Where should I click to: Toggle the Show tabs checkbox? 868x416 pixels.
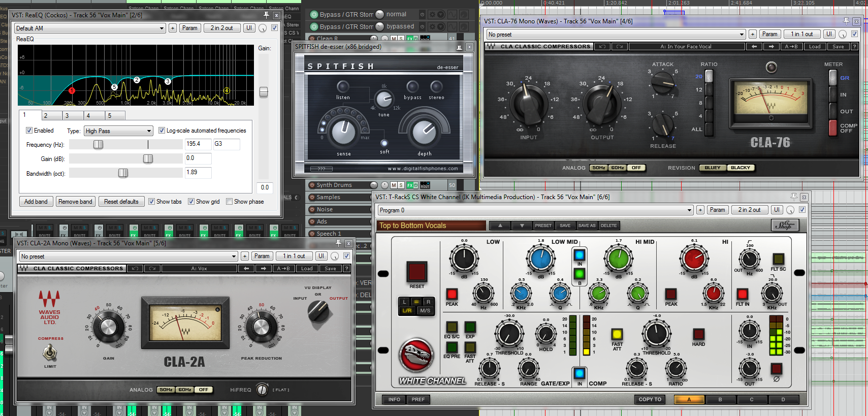tap(151, 202)
